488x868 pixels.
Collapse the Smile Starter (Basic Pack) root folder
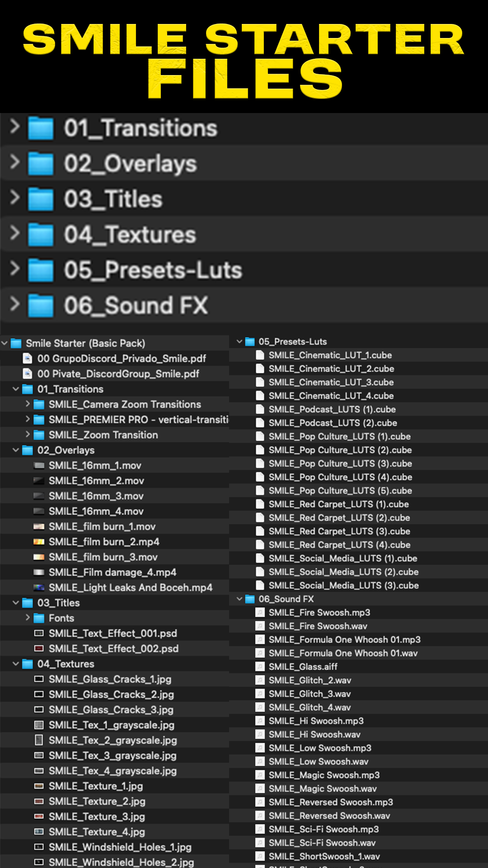click(x=5, y=343)
